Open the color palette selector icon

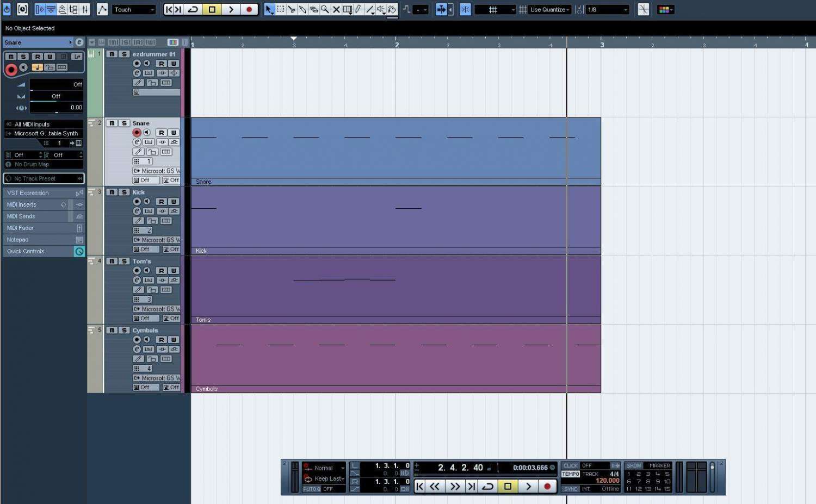point(665,10)
